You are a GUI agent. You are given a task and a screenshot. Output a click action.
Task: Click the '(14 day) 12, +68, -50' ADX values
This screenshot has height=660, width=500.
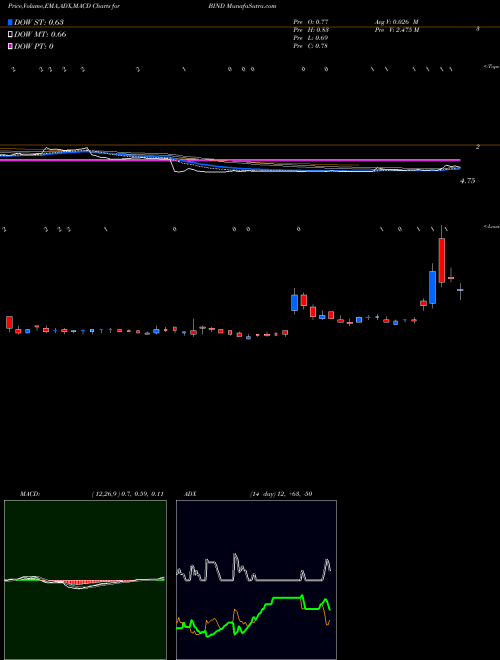[x=281, y=494]
